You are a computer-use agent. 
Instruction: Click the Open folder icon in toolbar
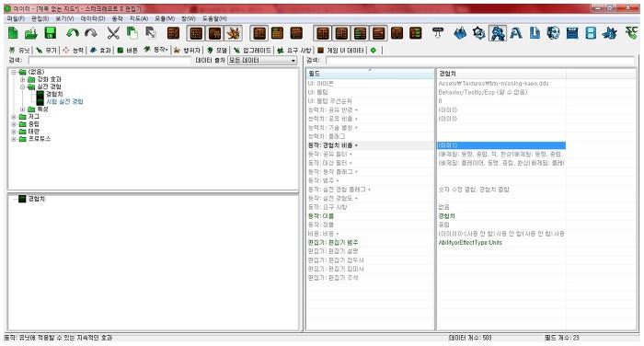(31, 33)
